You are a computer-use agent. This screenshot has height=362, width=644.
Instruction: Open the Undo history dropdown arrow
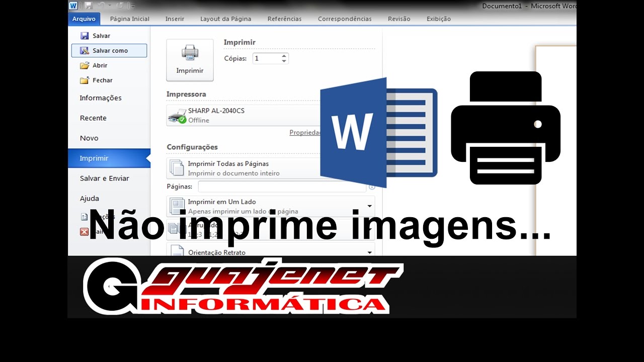click(x=109, y=6)
